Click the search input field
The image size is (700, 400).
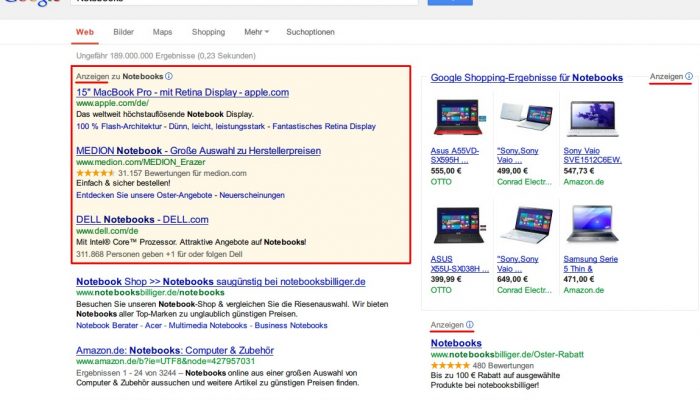pyautogui.click(x=244, y=2)
